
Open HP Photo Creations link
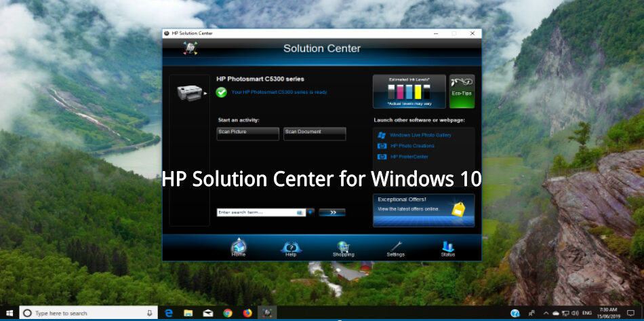click(x=412, y=146)
